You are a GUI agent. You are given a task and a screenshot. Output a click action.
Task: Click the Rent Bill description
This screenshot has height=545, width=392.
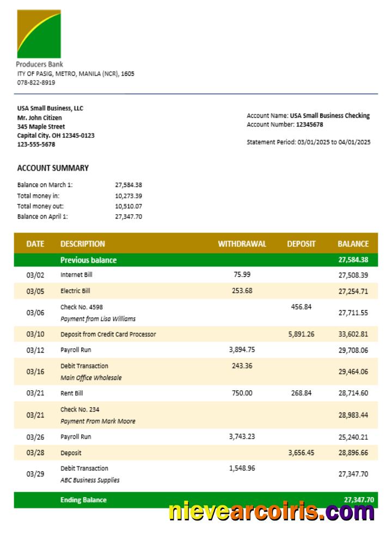[x=72, y=393]
